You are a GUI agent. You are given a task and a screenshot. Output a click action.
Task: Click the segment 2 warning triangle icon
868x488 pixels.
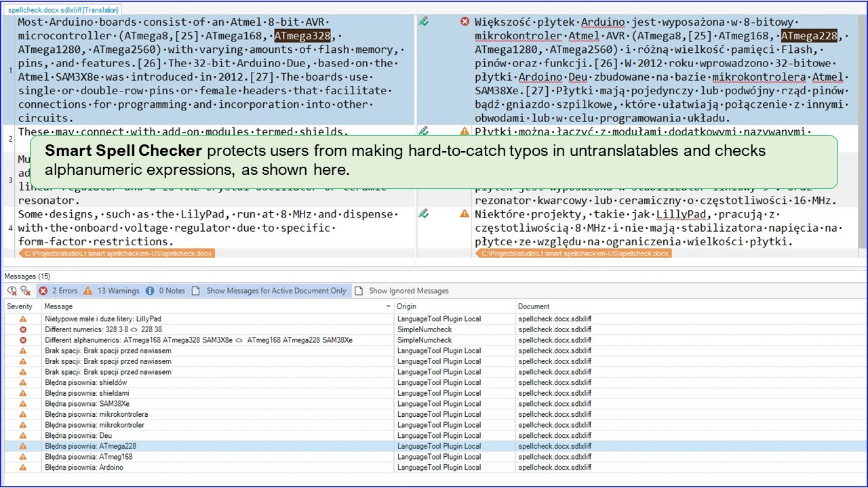pos(465,131)
